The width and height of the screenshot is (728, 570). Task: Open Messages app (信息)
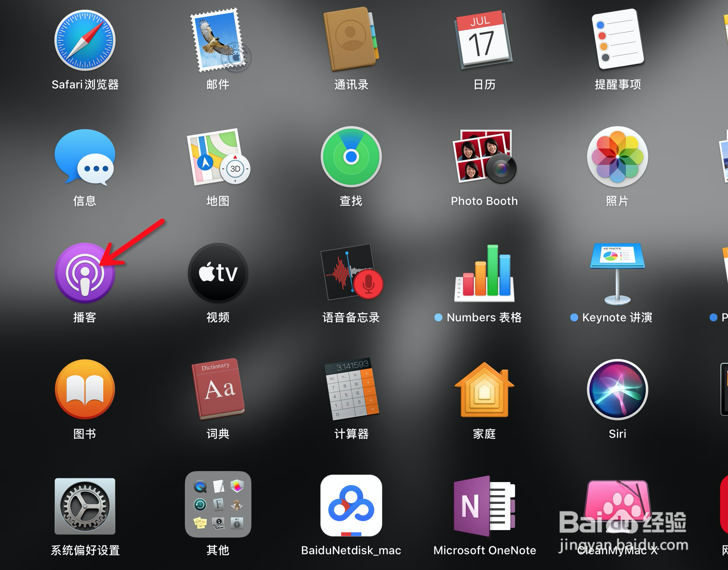85,157
